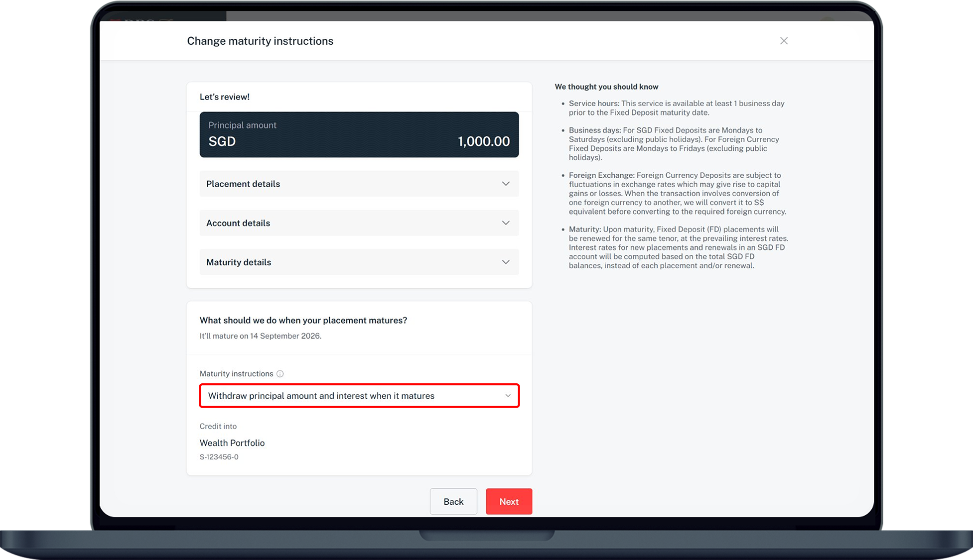Screen dimensions: 973x560
Task: Click the Maturity details chevron arrow
Action: pos(506,262)
